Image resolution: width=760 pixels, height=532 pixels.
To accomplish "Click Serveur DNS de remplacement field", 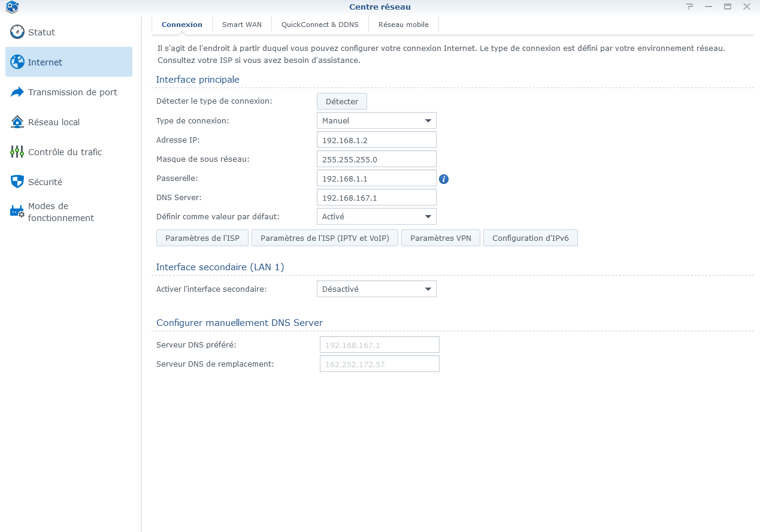I will (x=380, y=364).
